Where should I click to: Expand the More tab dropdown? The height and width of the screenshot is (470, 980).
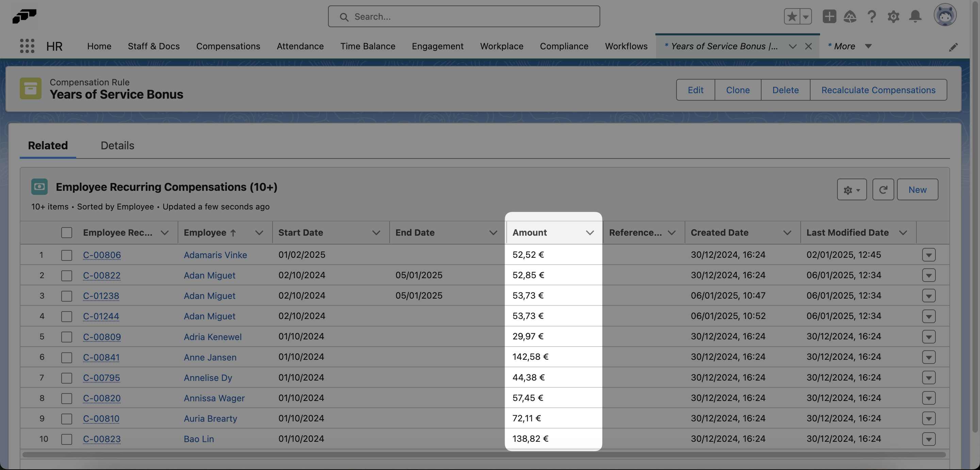click(x=868, y=46)
